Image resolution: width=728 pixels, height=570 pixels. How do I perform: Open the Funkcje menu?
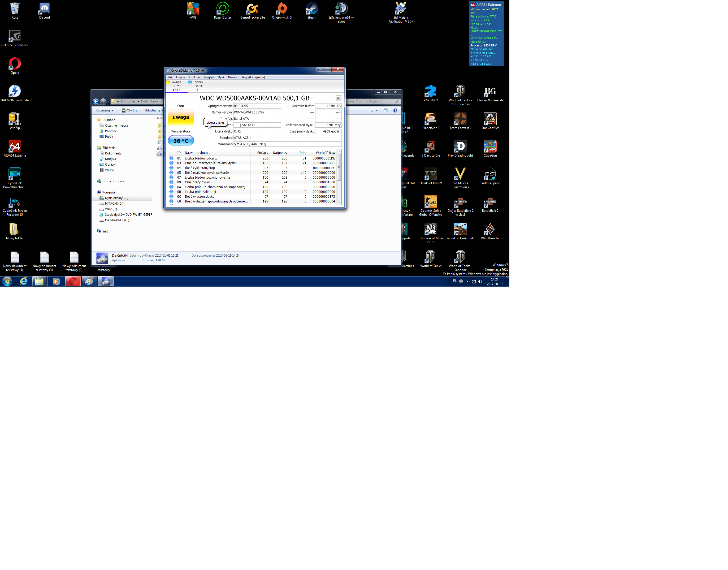[194, 77]
